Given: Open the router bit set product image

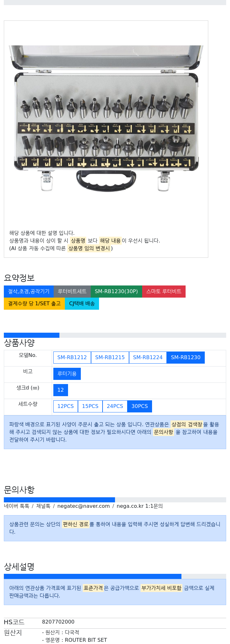Looking at the screenshot, I should [x=106, y=118].
